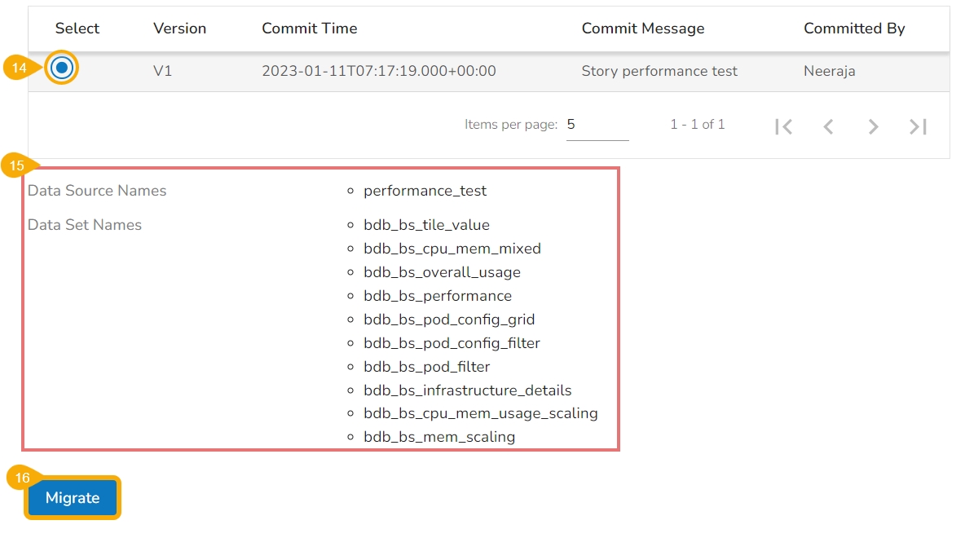Click the bdb_bs_overall_usage data set entry
Screen dimensions: 965x560
[x=442, y=272]
